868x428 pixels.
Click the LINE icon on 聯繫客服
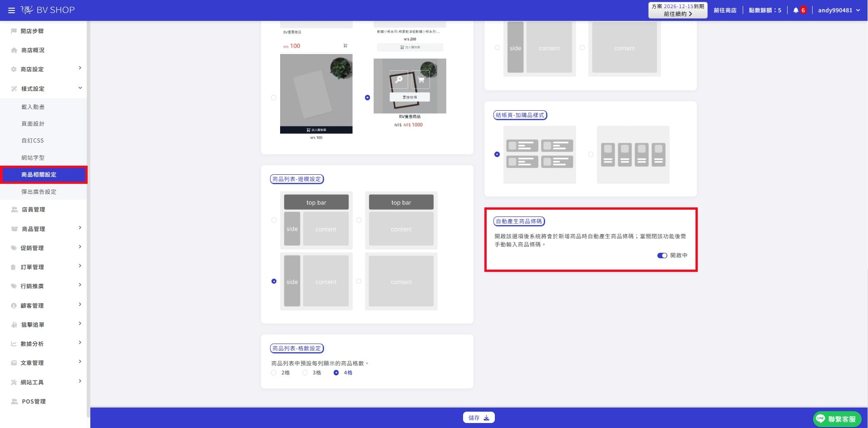tap(820, 418)
